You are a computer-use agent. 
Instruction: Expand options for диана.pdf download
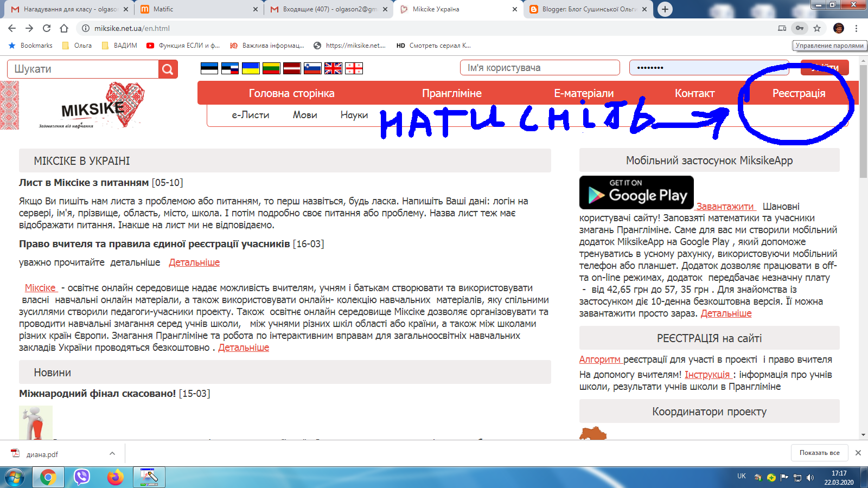pyautogui.click(x=112, y=453)
